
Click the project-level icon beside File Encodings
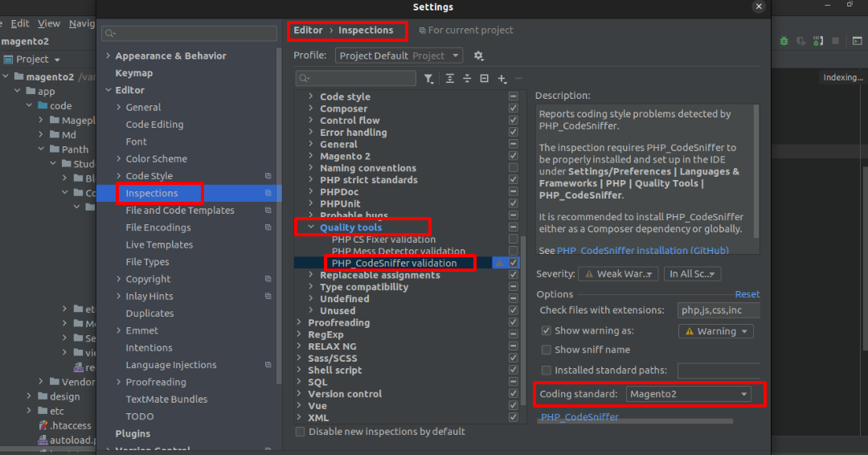coord(268,227)
